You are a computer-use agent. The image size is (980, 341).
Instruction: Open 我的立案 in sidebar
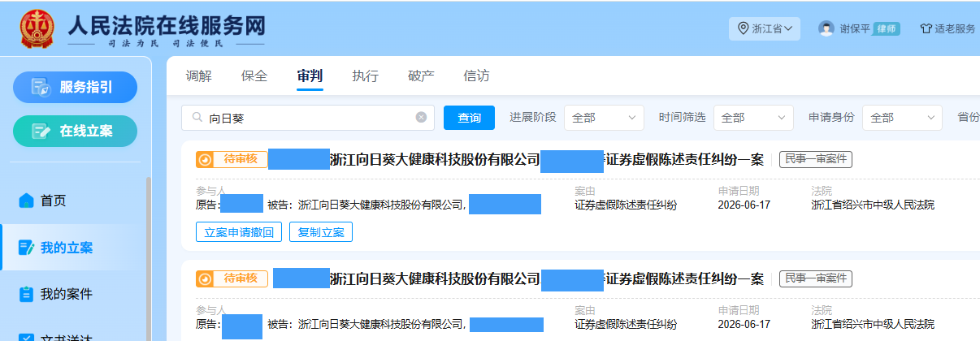pyautogui.click(x=67, y=248)
